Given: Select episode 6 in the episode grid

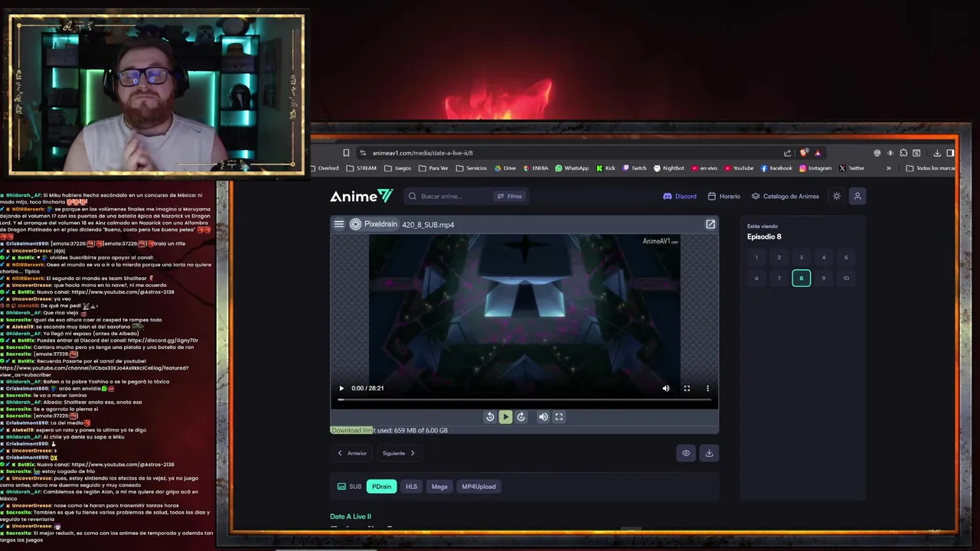Looking at the screenshot, I should tap(756, 278).
